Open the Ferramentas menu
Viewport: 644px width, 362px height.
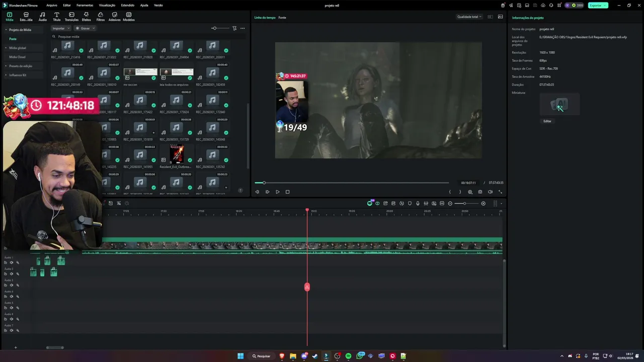click(85, 5)
